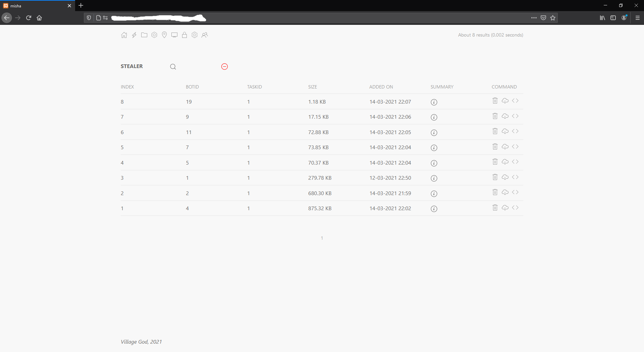Show summary info for 72.88 KB row
The width and height of the screenshot is (644, 352).
434,133
